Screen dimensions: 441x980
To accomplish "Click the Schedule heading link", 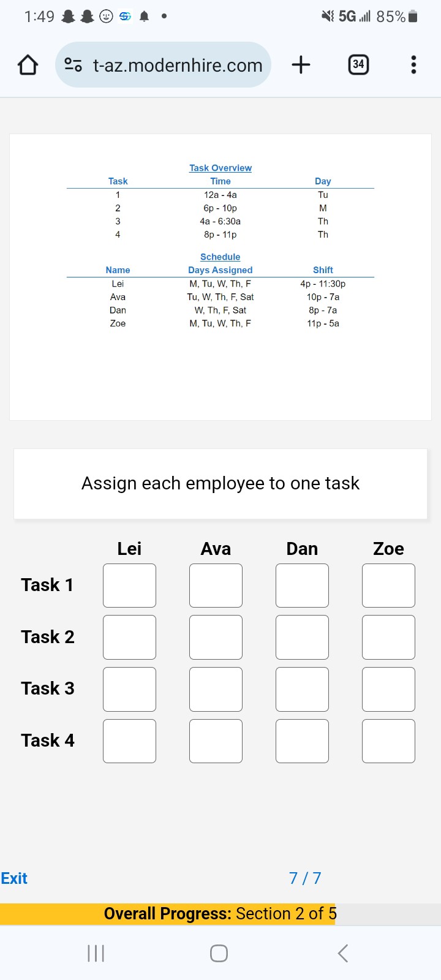I will coord(220,257).
